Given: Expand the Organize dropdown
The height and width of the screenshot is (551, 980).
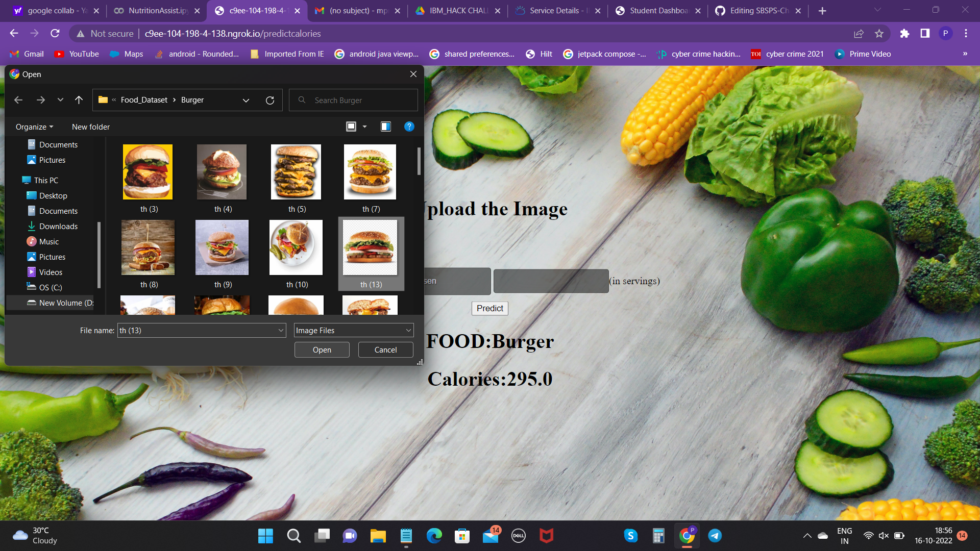Looking at the screenshot, I should (x=34, y=127).
